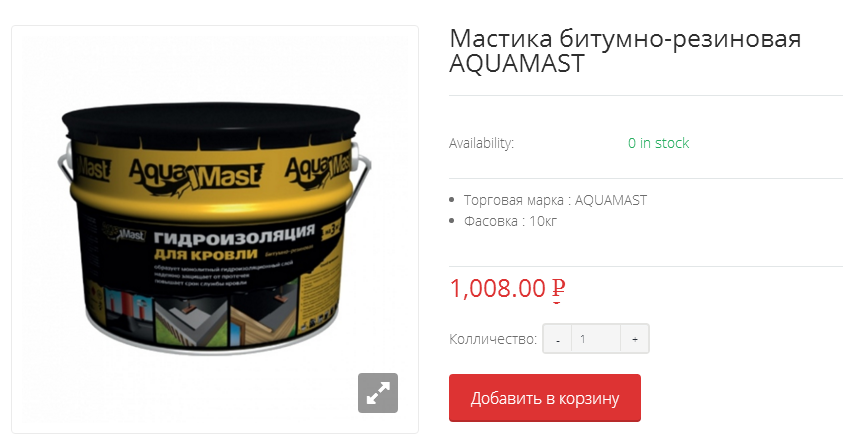Click the red 1,008.00 price
Image resolution: width=843 pixels, height=439 pixels.
pyautogui.click(x=497, y=288)
